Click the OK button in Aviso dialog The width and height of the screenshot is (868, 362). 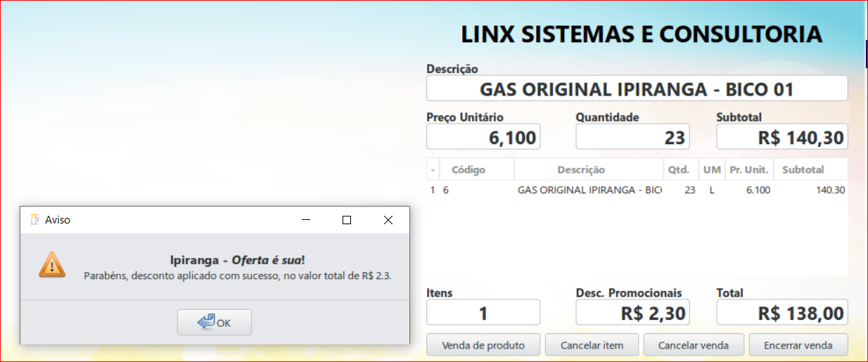(x=214, y=323)
